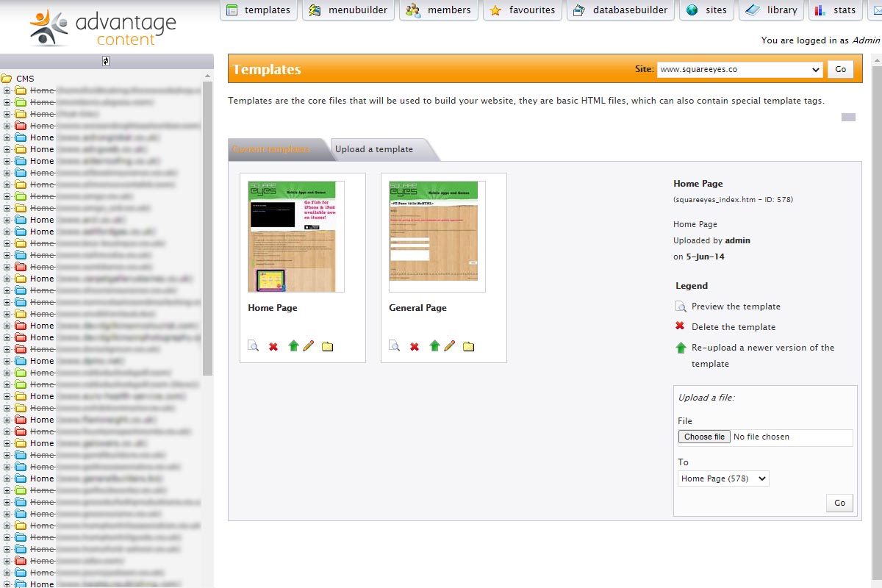Edit Home Page template with pencil icon

pos(308,345)
